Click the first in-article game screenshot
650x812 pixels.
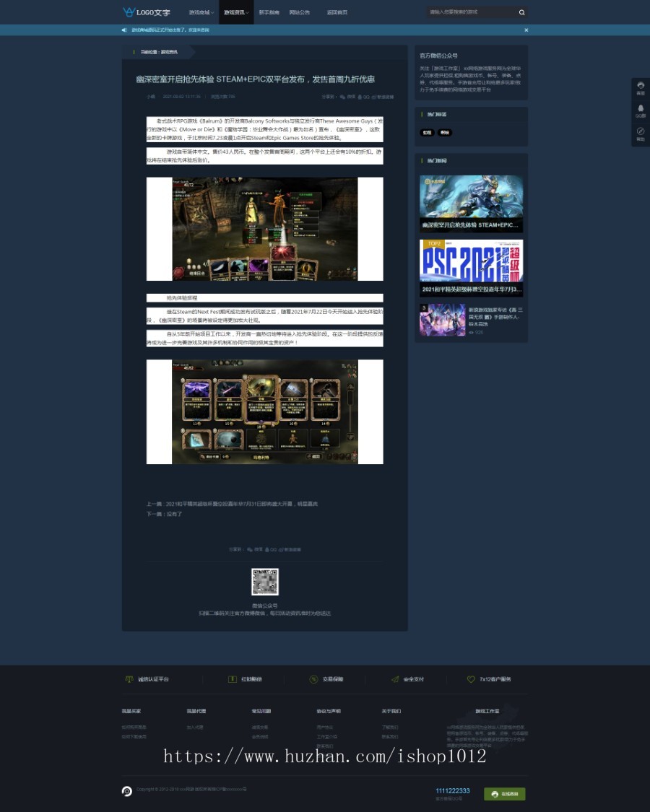coord(265,229)
